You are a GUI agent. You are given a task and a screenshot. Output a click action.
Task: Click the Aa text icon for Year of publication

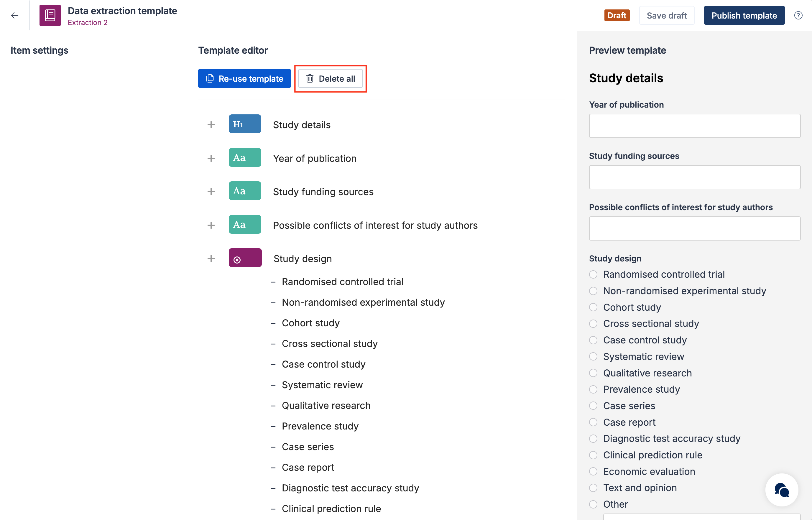[245, 157]
